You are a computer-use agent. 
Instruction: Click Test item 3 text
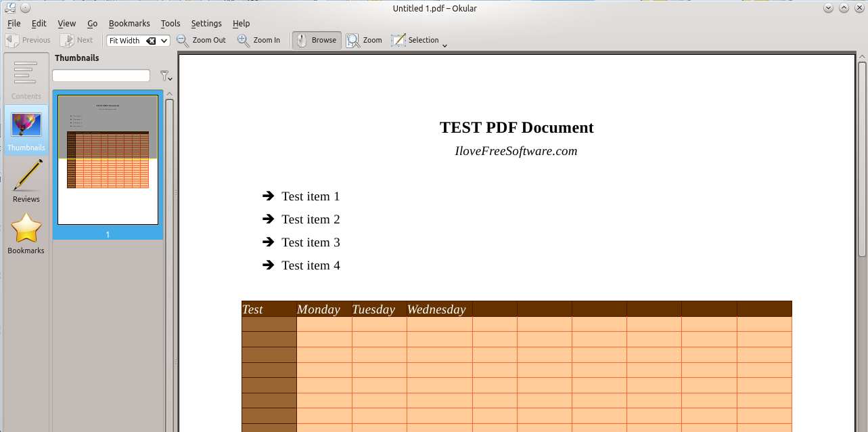point(311,242)
